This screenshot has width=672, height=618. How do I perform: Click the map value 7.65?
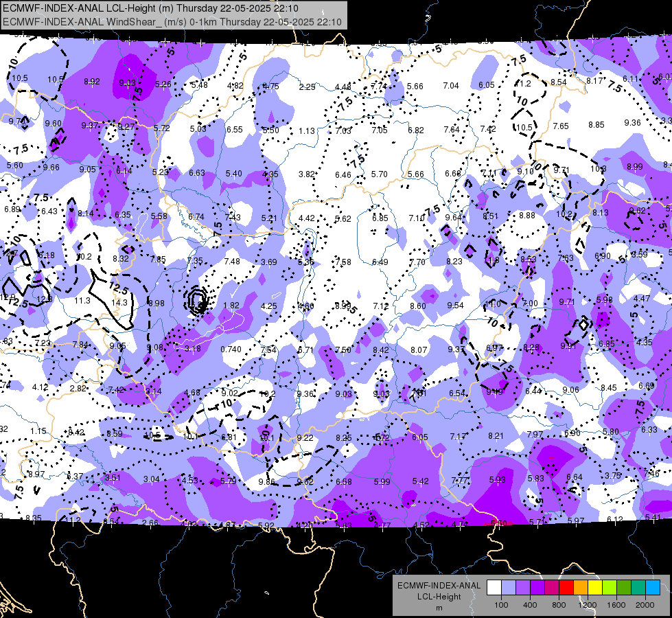[561, 126]
